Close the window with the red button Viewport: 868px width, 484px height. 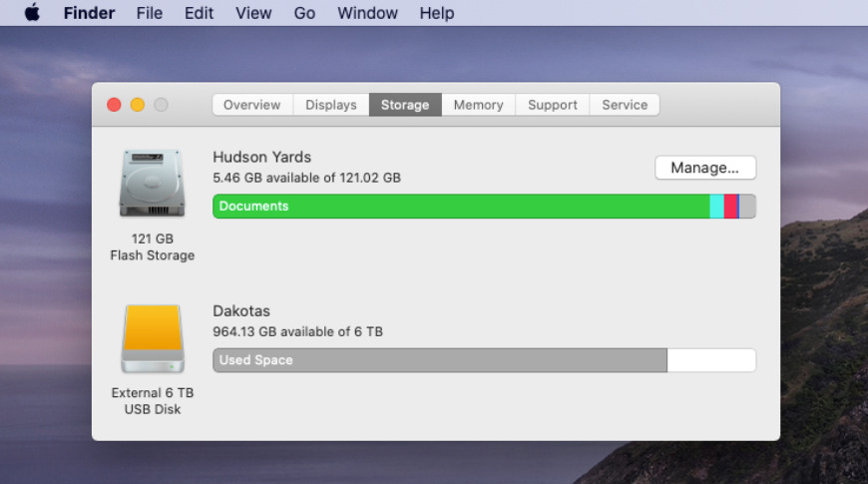(114, 105)
